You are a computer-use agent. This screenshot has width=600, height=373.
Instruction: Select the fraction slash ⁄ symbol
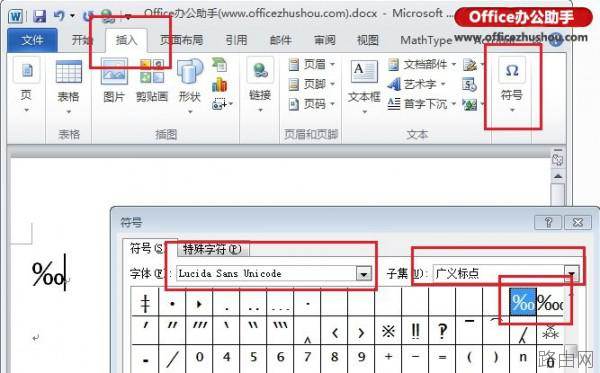172,359
